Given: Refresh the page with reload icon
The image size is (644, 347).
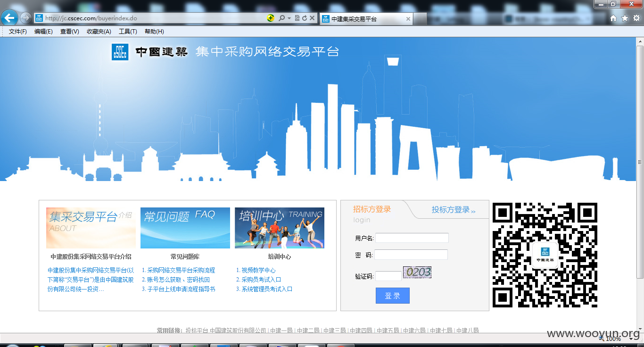Looking at the screenshot, I should tap(305, 18).
